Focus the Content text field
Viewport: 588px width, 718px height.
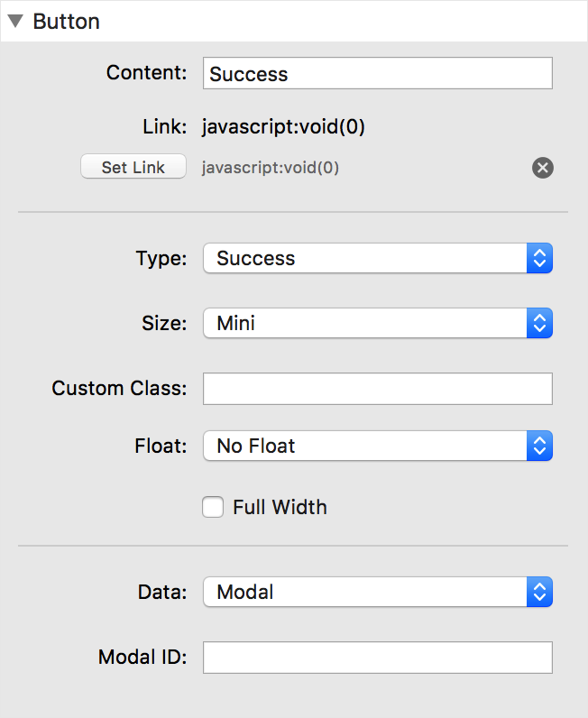coord(378,73)
